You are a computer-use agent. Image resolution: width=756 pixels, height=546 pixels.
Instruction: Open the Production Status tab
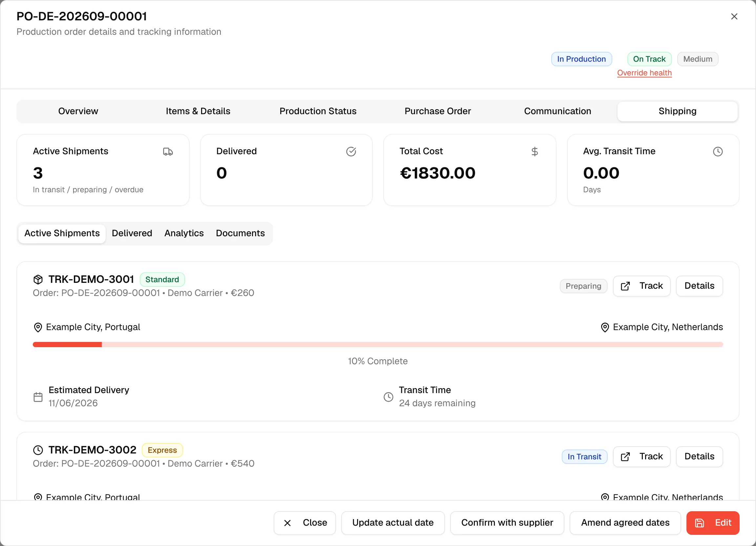pyautogui.click(x=318, y=111)
